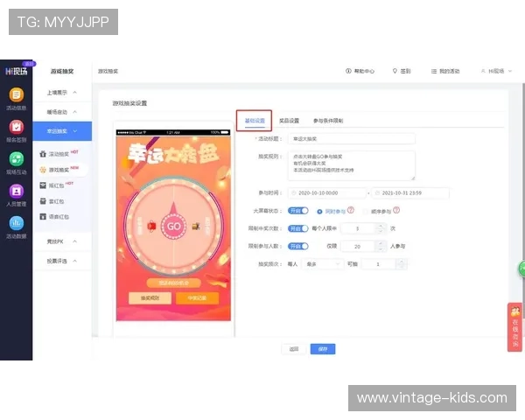Click green floating button at right edge
This screenshot has width=525, height=420.
click(521, 269)
